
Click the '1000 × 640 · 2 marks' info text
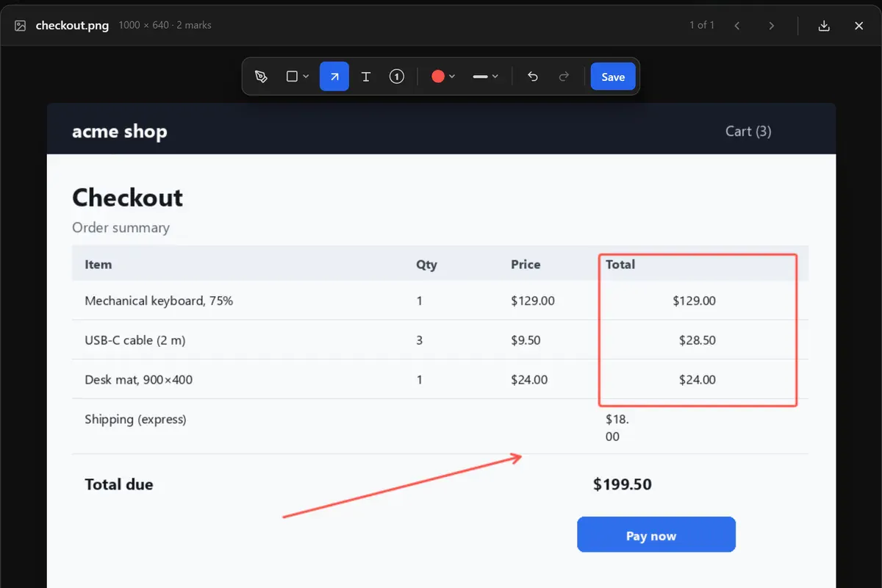point(163,26)
